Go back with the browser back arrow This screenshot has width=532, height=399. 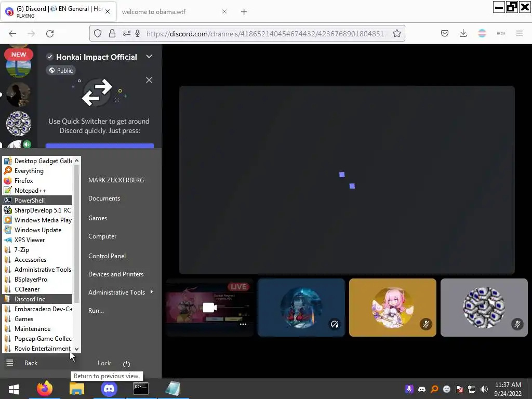pos(12,34)
